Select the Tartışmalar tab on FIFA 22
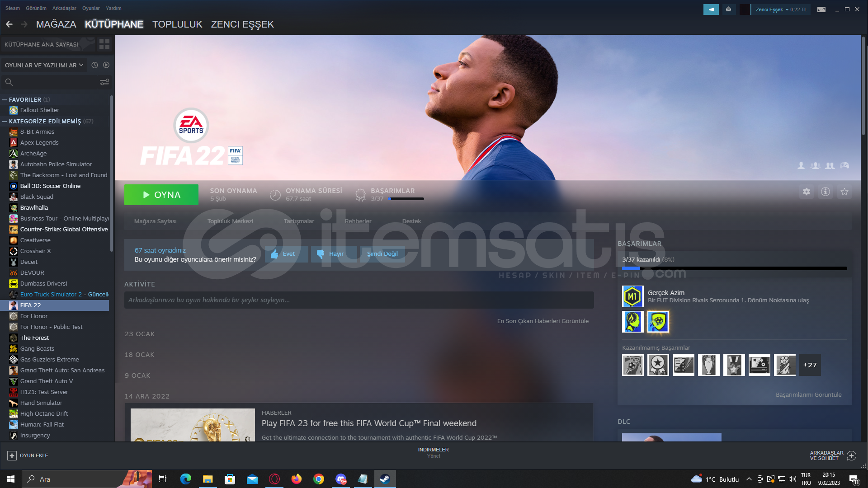 click(299, 221)
